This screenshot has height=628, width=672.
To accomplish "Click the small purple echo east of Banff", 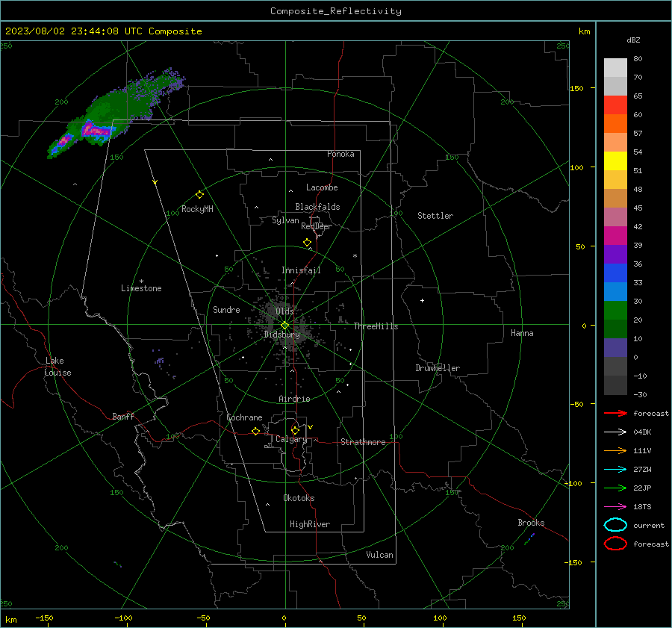I will pos(161,362).
